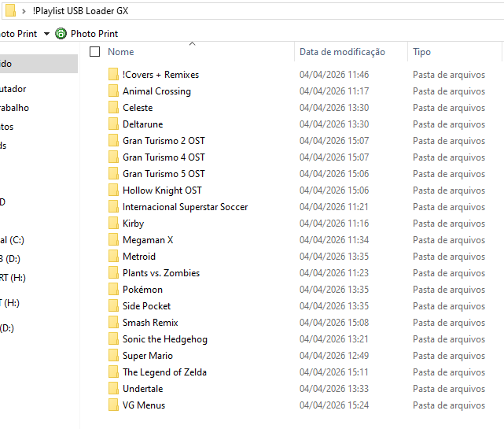The image size is (504, 429).
Task: Select the Deltarune folder name
Action: coord(143,124)
